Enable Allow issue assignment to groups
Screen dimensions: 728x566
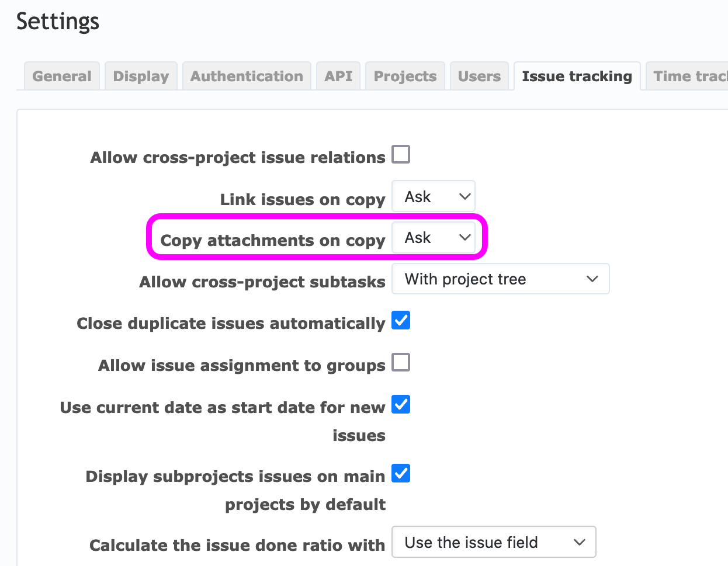(401, 362)
